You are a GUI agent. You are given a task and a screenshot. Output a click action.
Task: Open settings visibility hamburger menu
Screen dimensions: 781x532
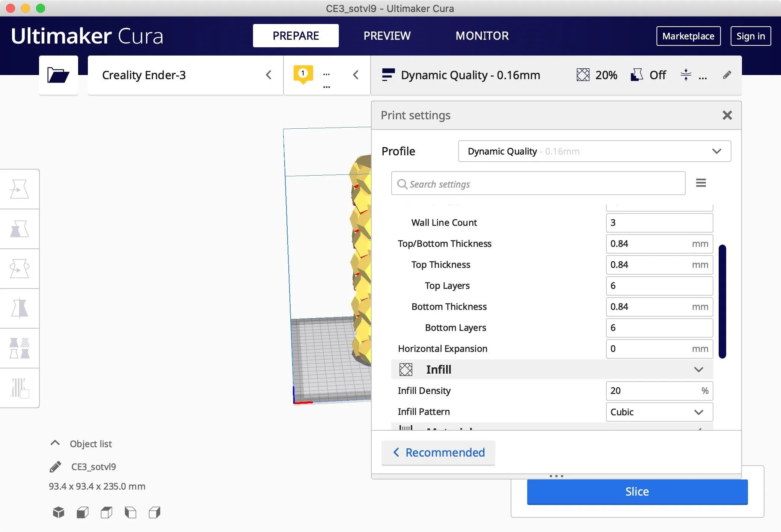pos(701,183)
